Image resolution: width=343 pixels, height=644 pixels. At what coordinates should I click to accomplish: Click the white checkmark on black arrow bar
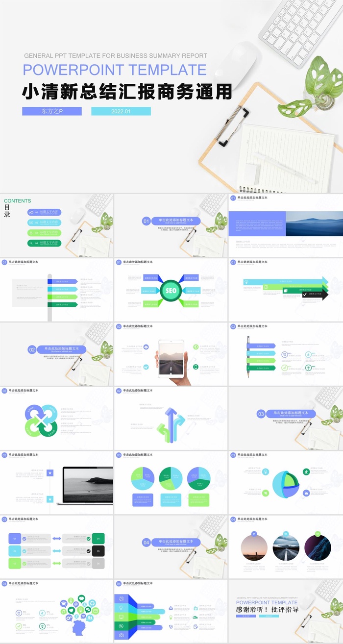click(305, 295)
